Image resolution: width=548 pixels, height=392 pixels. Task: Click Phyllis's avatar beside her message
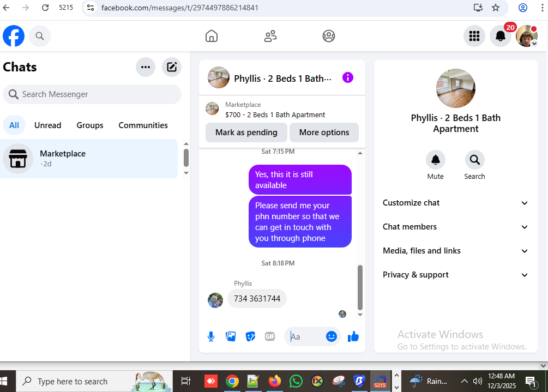pos(215,300)
